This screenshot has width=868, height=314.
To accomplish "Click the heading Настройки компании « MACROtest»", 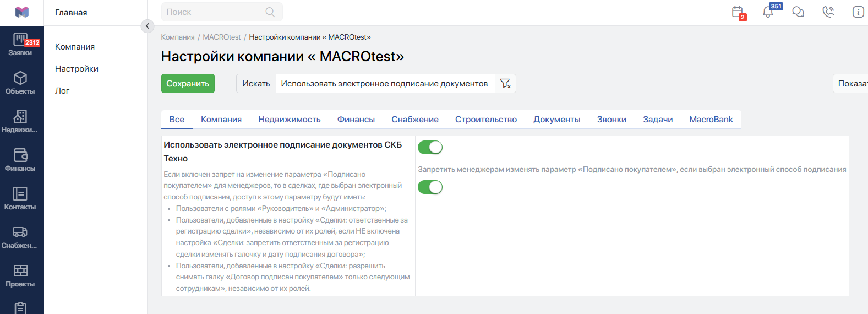I will [x=282, y=57].
